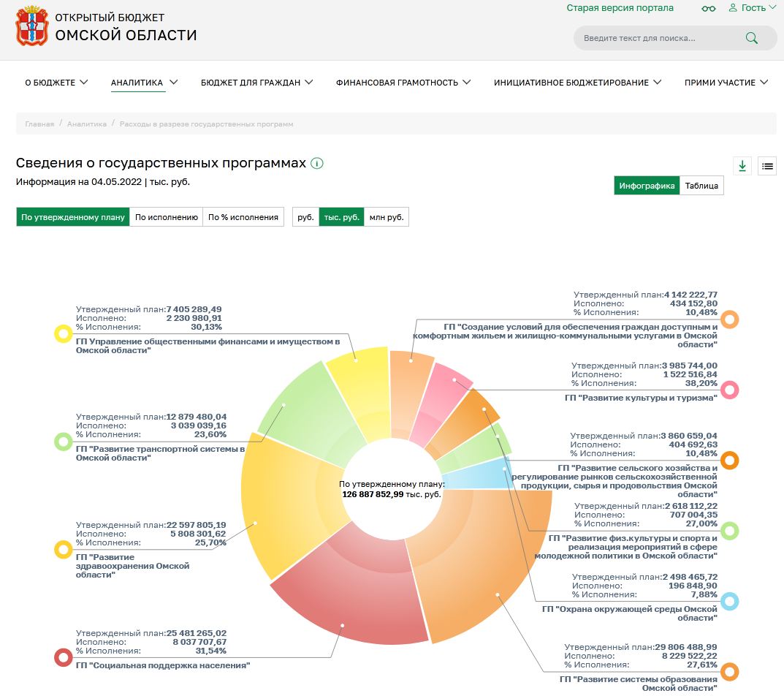Open accessibility glasses icon
Image resolution: width=784 pixels, height=696 pixels.
pyautogui.click(x=708, y=8)
